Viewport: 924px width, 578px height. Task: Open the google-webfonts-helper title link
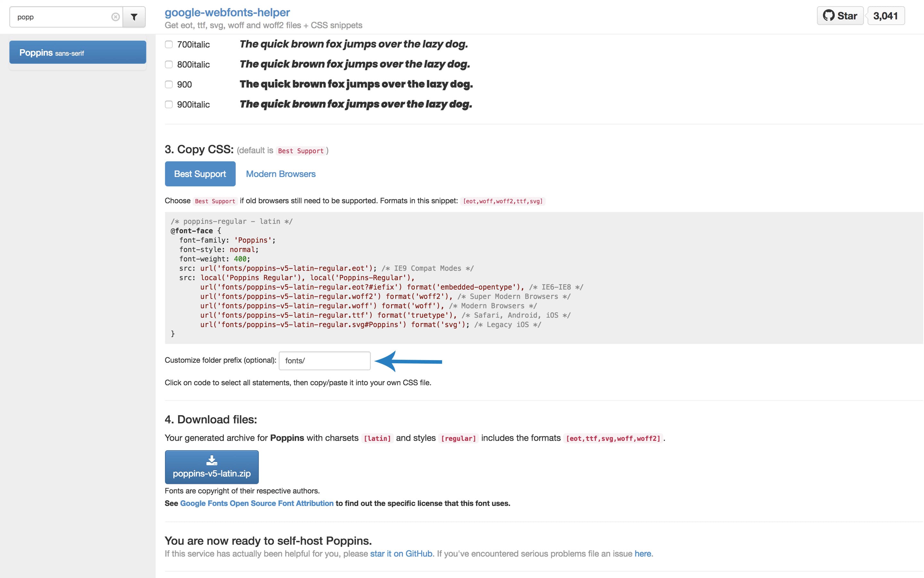(x=227, y=12)
